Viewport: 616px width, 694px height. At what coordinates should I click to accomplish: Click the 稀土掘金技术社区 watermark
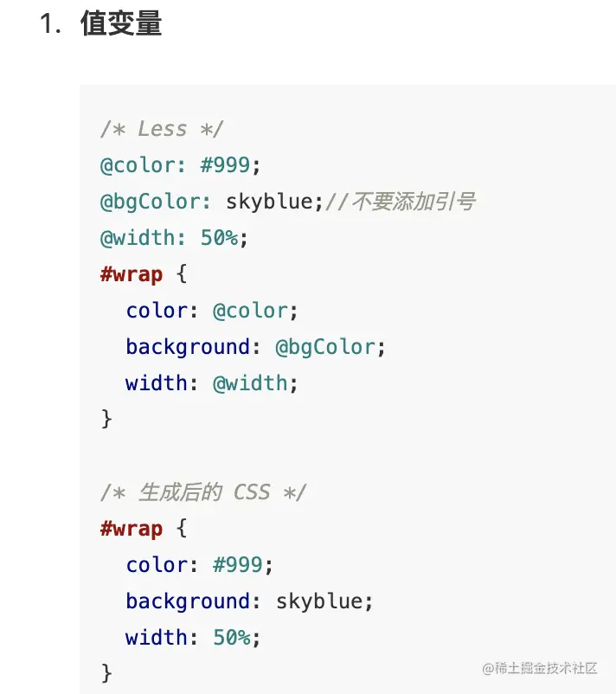click(540, 668)
